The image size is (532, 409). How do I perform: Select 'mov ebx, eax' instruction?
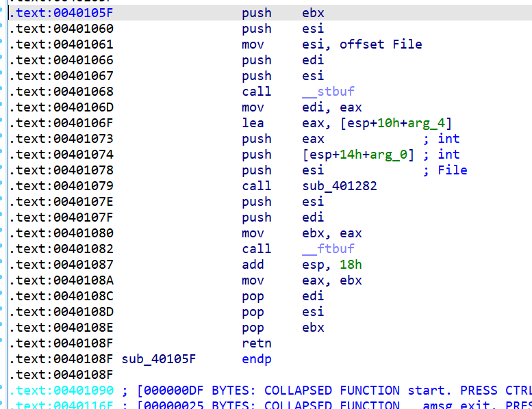click(x=302, y=233)
